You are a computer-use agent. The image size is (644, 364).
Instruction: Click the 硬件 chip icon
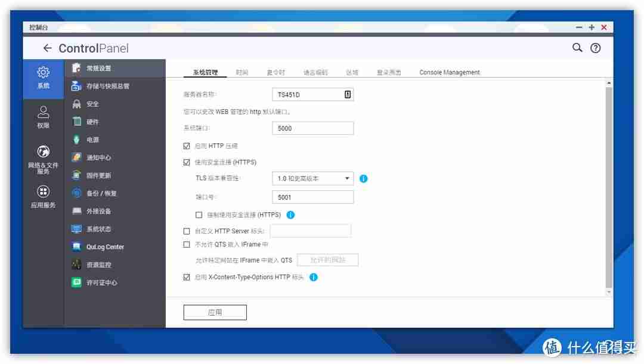click(76, 122)
